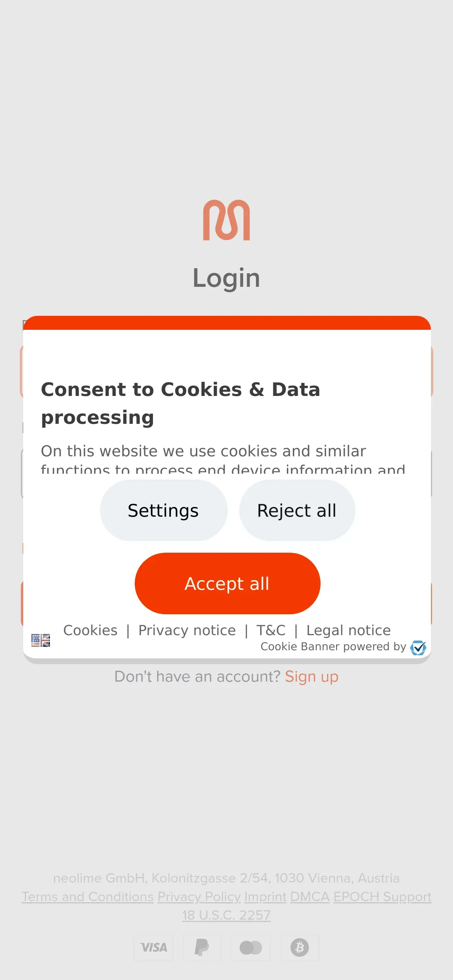Open the Imprint footer link

(265, 897)
